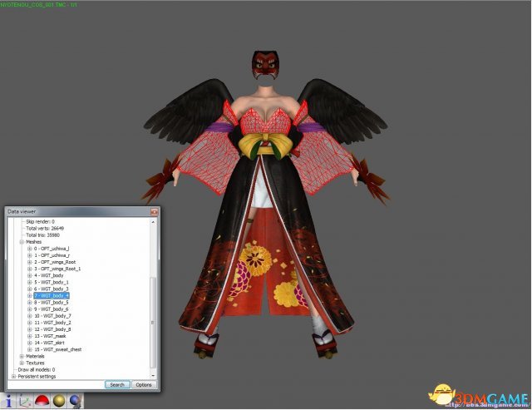Expand mesh 2 - OPT_wings_Root
Screen dimensions: 532x410
click(30, 262)
